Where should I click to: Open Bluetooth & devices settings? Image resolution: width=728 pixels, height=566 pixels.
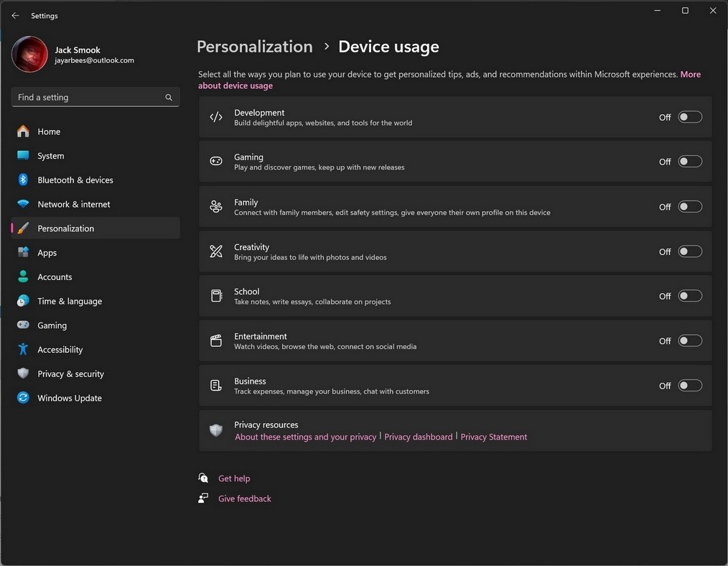[x=75, y=180]
